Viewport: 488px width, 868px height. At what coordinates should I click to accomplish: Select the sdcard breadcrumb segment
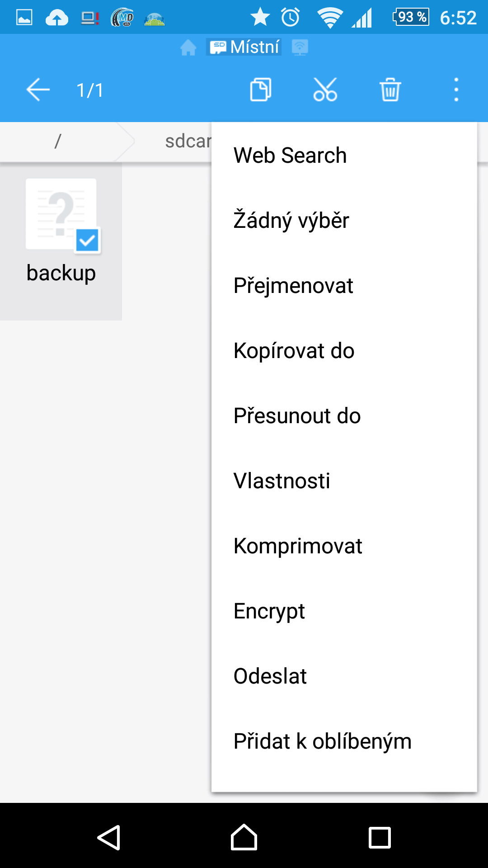[x=188, y=142]
